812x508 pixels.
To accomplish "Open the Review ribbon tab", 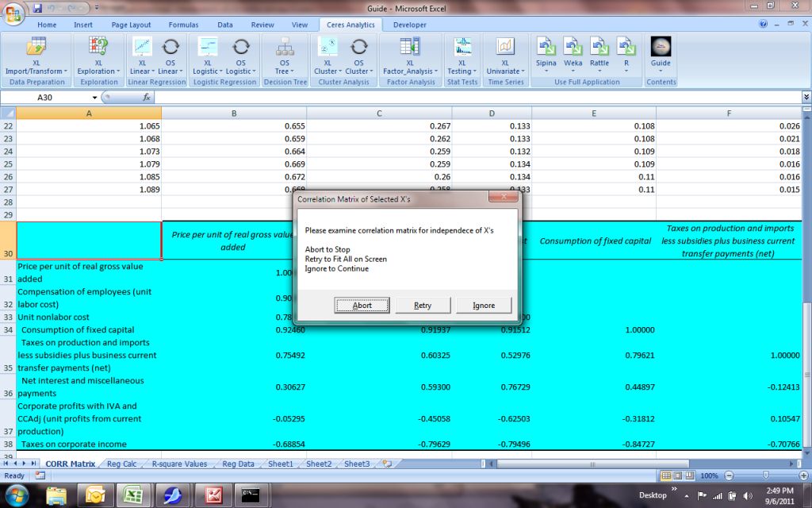I will (262, 25).
